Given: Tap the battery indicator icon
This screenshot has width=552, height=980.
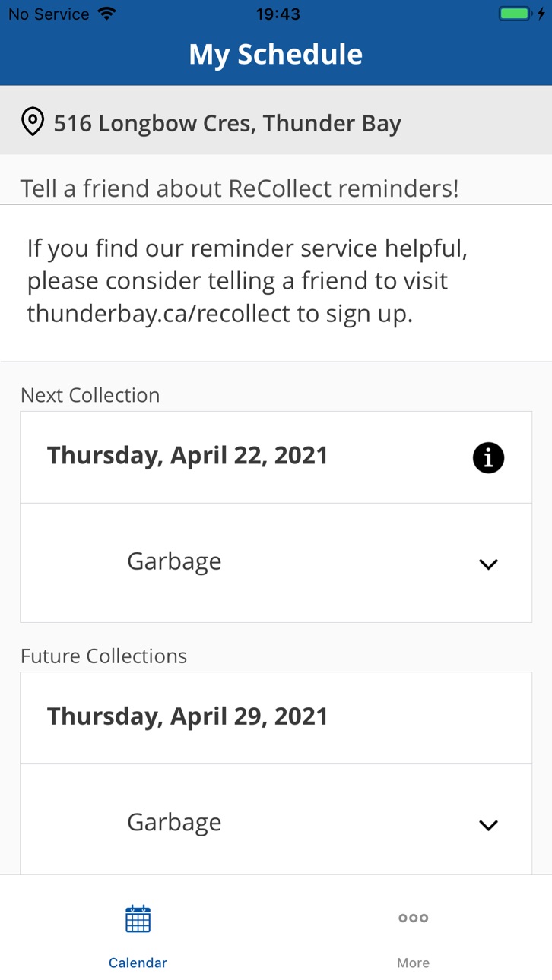Looking at the screenshot, I should point(522,14).
